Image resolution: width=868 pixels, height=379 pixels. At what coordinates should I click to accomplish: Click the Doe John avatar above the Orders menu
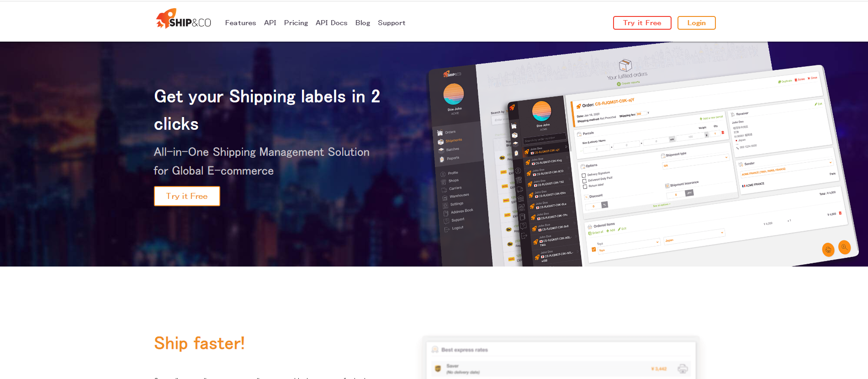[454, 94]
